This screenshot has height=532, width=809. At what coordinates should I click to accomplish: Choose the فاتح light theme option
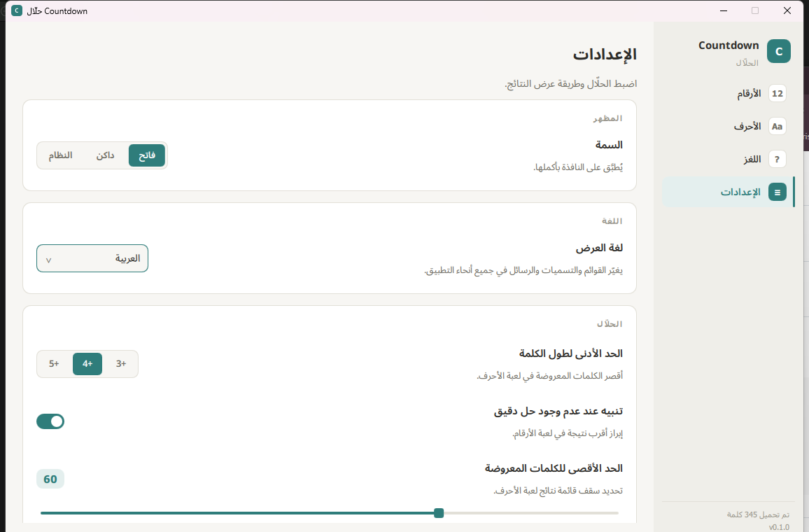coord(147,155)
